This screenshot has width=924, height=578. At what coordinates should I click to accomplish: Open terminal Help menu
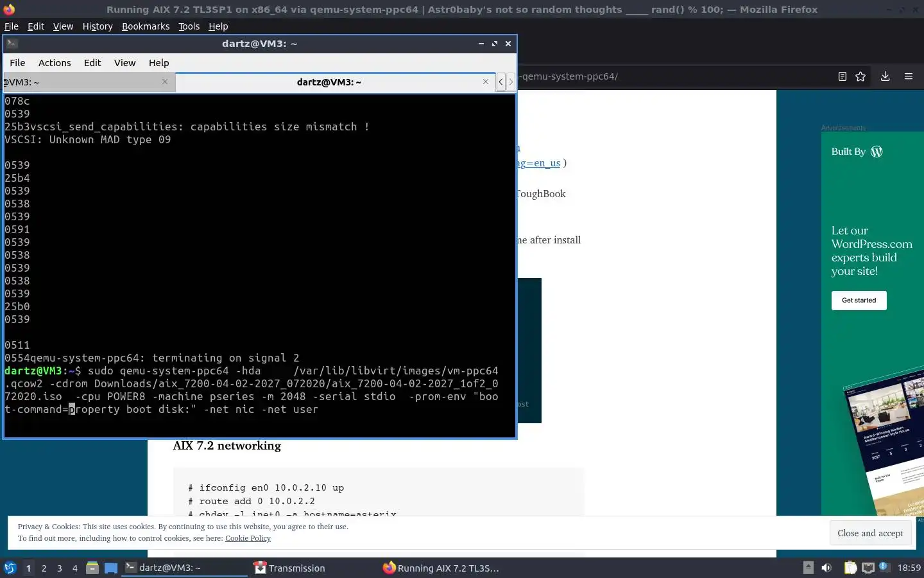[159, 63]
